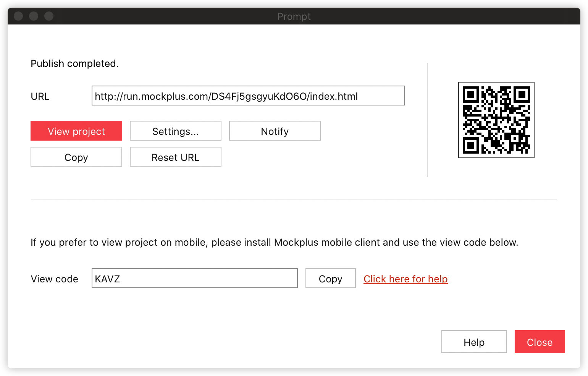Open the published project with View project

click(x=76, y=131)
